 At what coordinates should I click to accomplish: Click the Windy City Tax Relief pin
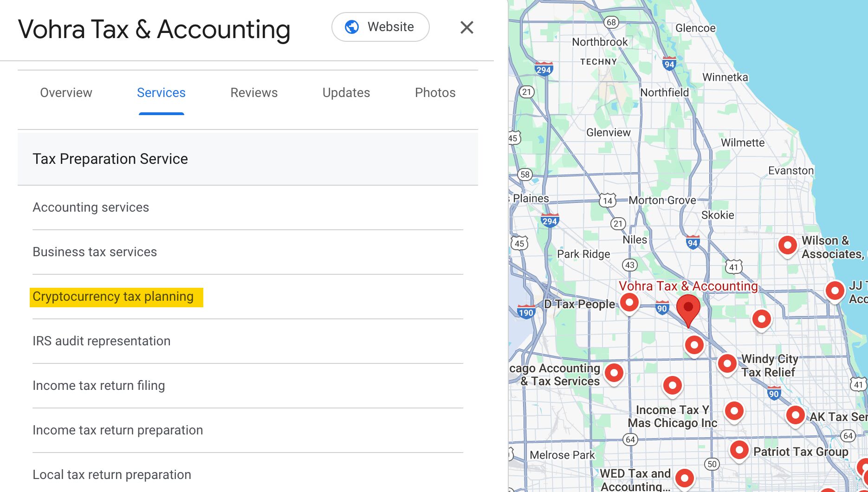tap(727, 364)
